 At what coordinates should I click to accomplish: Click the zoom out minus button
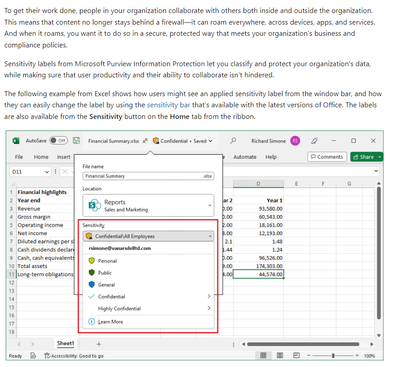308,356
